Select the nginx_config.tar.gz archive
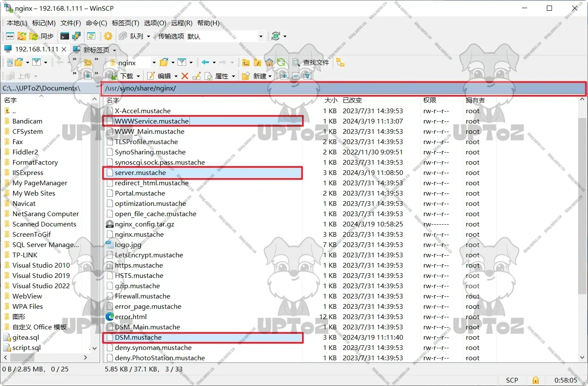The width and height of the screenshot is (588, 386). point(144,224)
